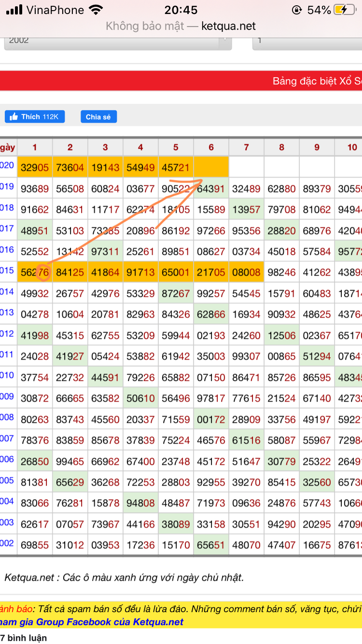
Task: Click the red Bảng đặc biệt banner
Action: pos(181,81)
